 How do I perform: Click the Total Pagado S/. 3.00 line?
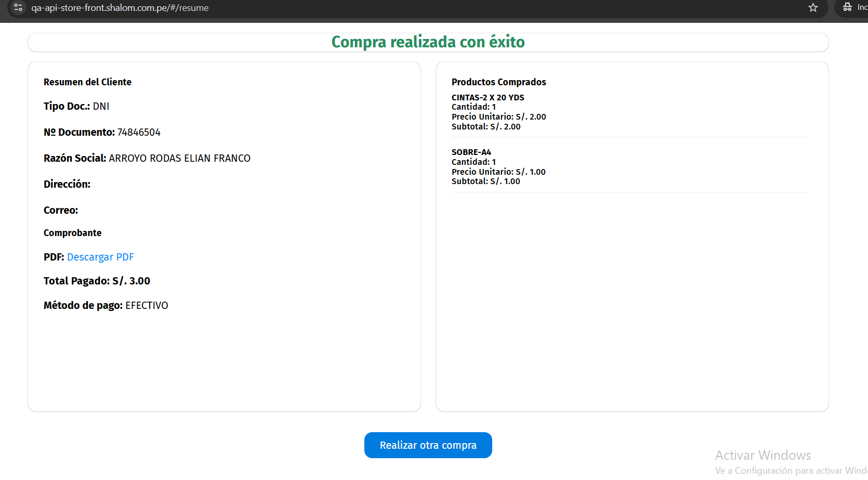coord(97,281)
